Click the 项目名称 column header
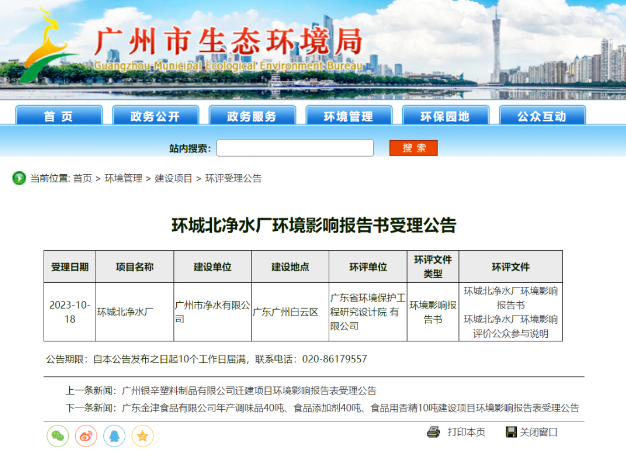This screenshot has height=473, width=626. pyautogui.click(x=135, y=267)
